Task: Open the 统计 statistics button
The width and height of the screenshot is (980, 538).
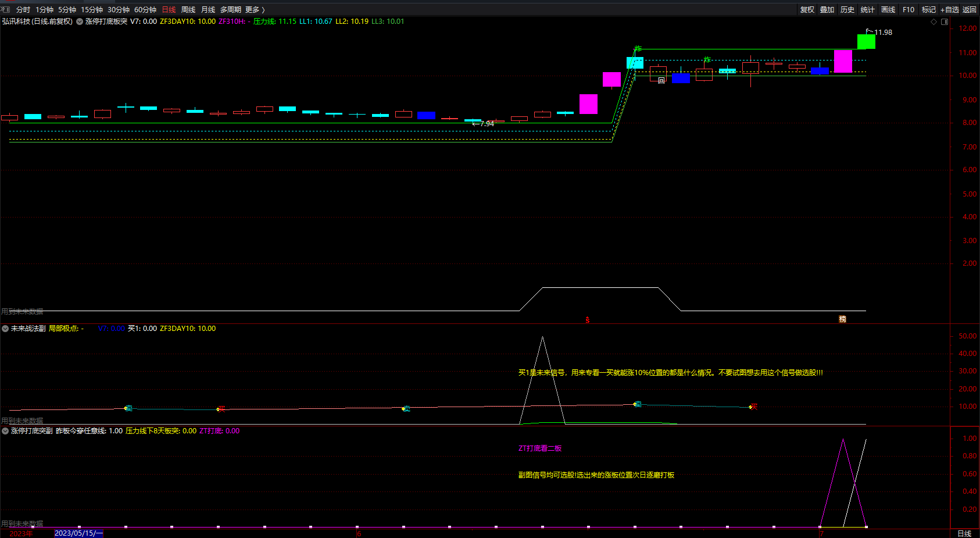Action: (868, 9)
